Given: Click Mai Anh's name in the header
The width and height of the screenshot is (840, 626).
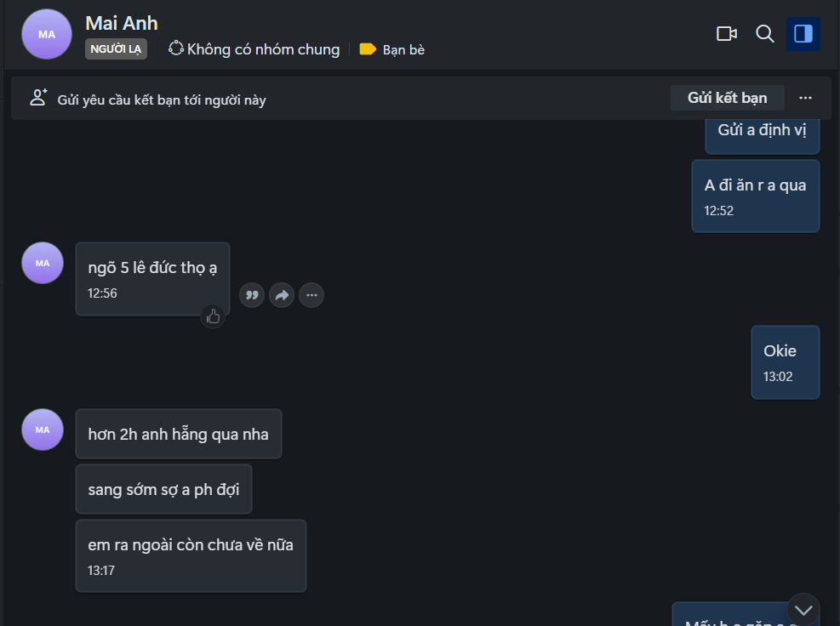Looking at the screenshot, I should click(122, 23).
